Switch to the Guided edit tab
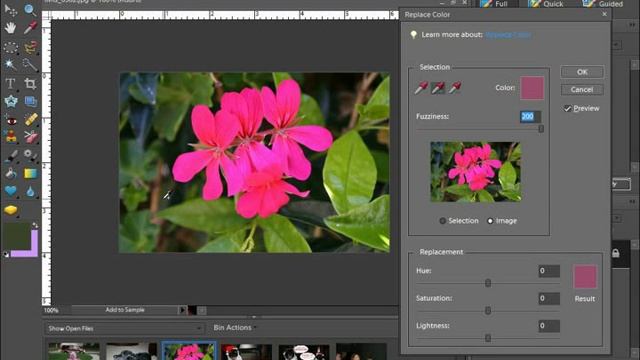Image resolution: width=640 pixels, height=360 pixels. (603, 4)
